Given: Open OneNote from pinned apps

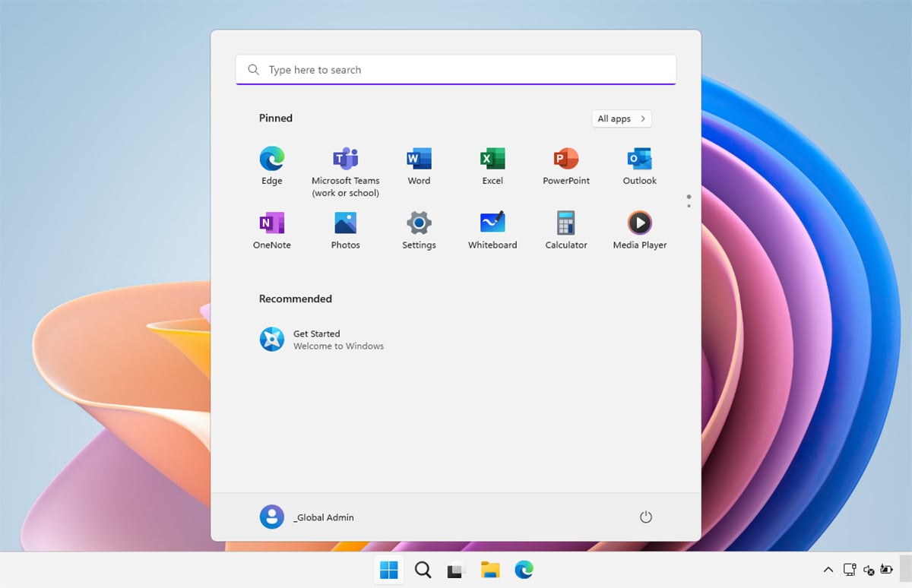Looking at the screenshot, I should [x=271, y=231].
